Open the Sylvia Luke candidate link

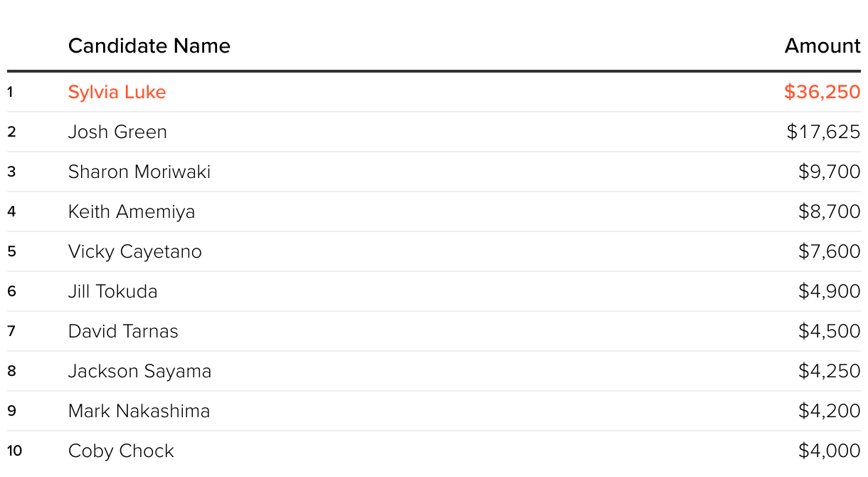[117, 93]
